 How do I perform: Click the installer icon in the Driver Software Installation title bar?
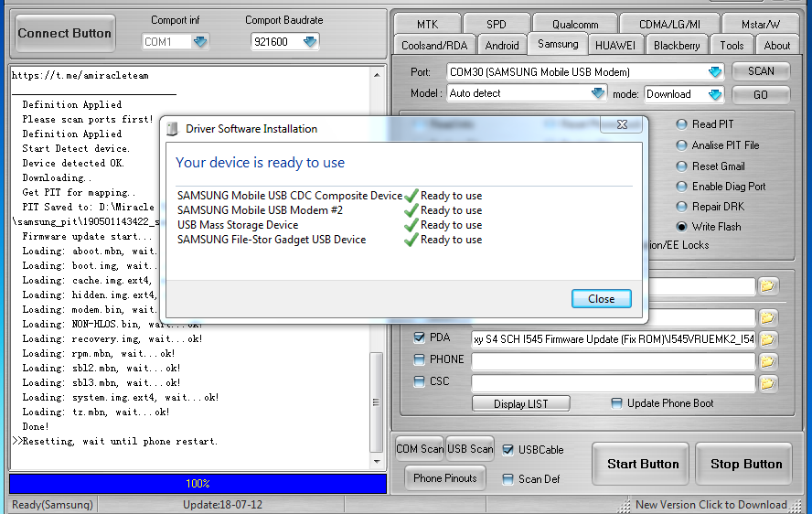(173, 129)
